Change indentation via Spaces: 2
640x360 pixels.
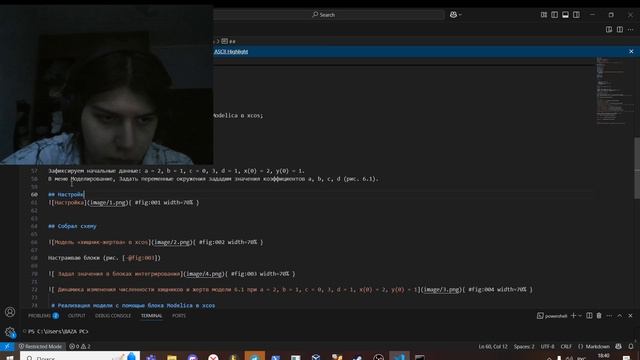point(524,346)
